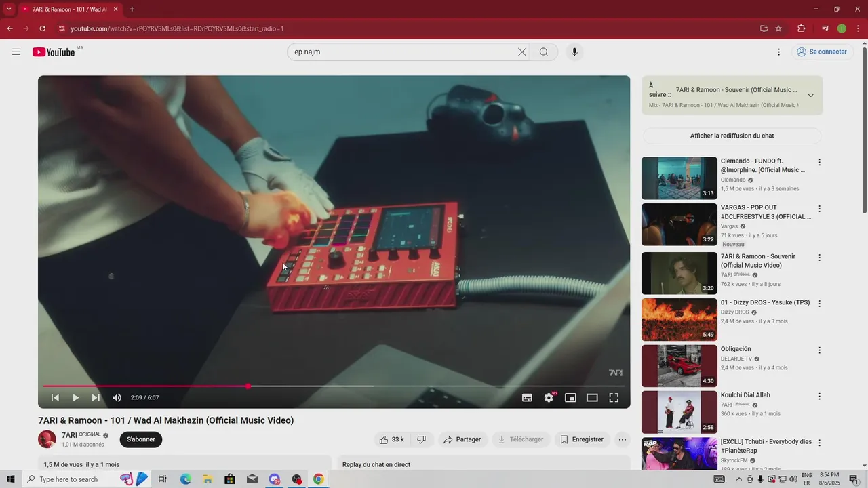
Task: Open more actions under the video
Action: [623, 439]
